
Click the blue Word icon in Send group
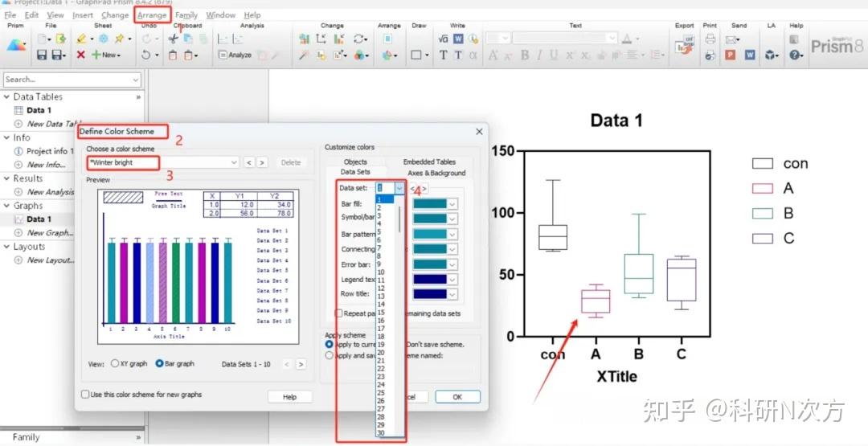[750, 55]
